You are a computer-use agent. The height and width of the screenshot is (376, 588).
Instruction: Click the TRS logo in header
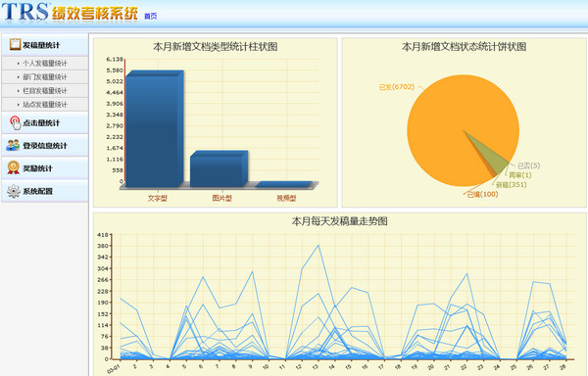tap(25, 11)
